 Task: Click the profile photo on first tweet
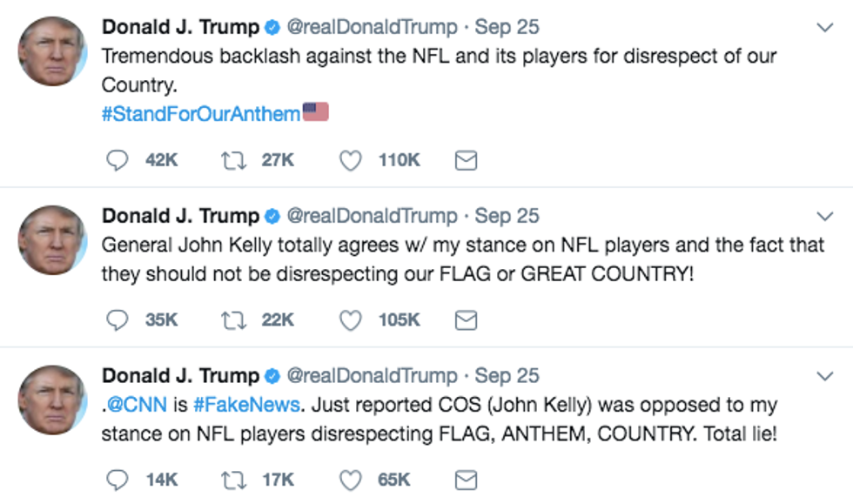click(x=52, y=51)
